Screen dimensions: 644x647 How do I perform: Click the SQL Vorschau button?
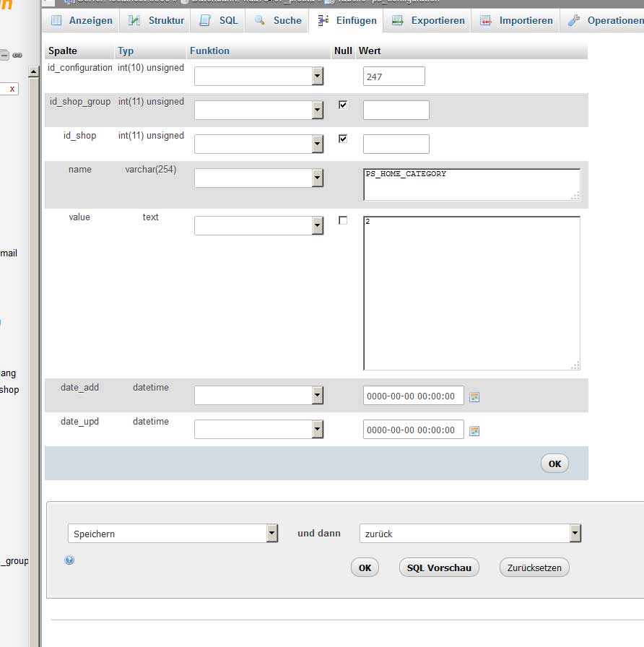click(x=439, y=568)
